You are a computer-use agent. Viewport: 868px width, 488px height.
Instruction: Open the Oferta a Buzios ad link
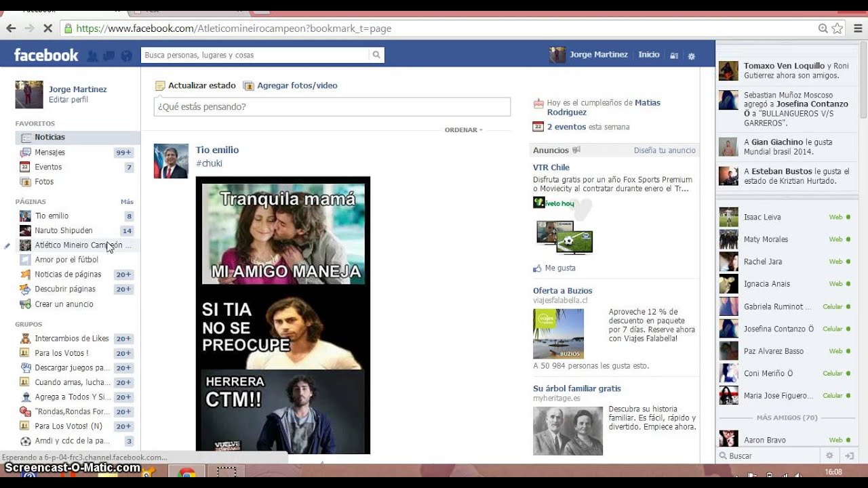click(x=563, y=291)
